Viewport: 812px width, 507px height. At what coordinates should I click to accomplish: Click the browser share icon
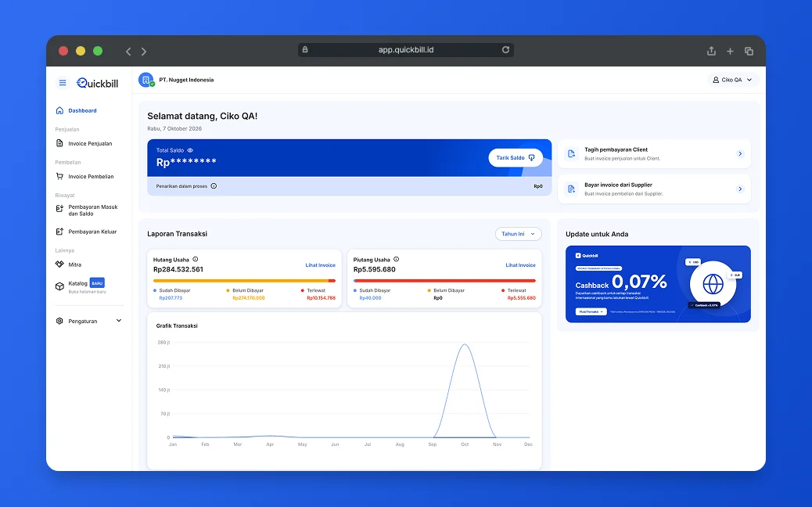pos(712,51)
